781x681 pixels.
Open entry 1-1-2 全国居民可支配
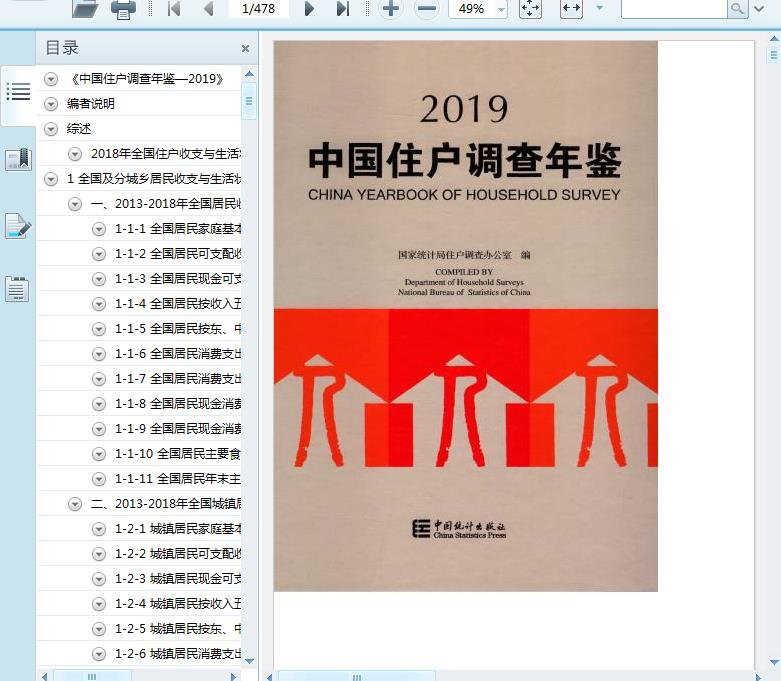[x=178, y=254]
